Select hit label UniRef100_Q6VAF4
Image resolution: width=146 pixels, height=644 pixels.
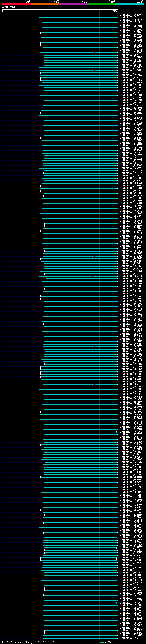click(x=131, y=397)
